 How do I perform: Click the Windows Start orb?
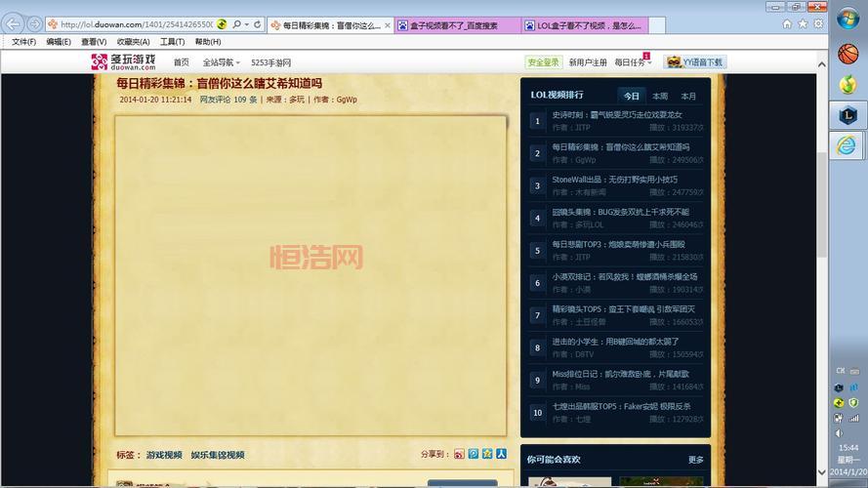pyautogui.click(x=847, y=19)
